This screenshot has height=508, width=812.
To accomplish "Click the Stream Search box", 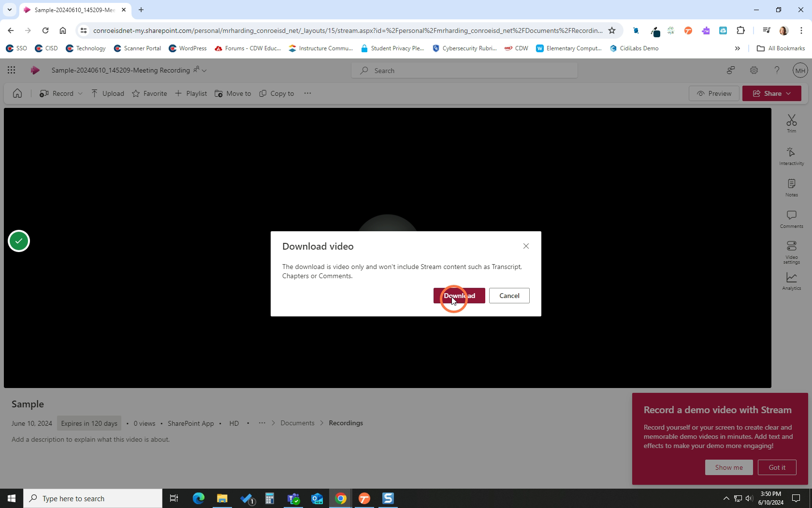I will [x=464, y=71].
